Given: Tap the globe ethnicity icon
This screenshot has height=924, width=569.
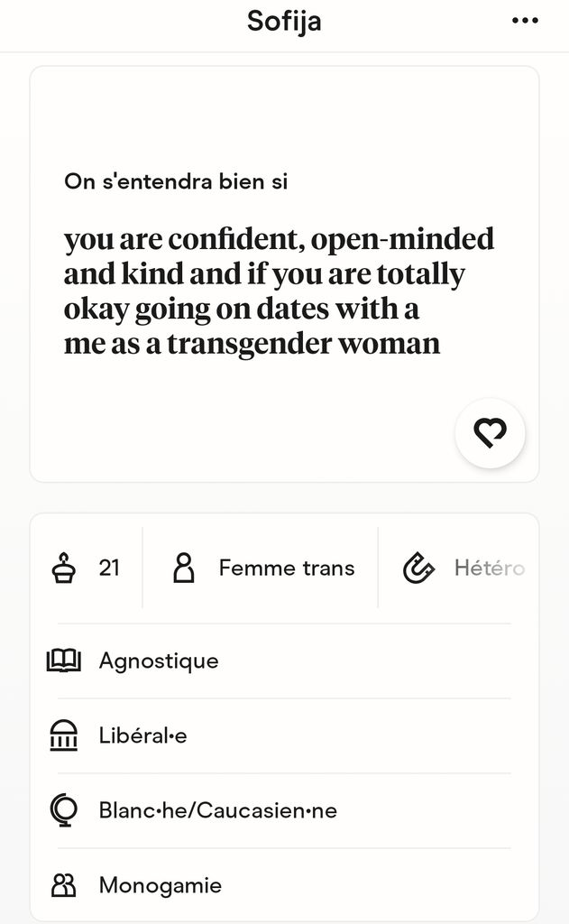Looking at the screenshot, I should pos(64,810).
